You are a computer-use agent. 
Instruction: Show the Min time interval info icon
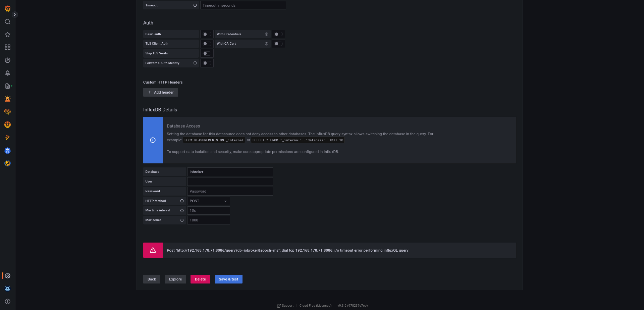pos(182,211)
